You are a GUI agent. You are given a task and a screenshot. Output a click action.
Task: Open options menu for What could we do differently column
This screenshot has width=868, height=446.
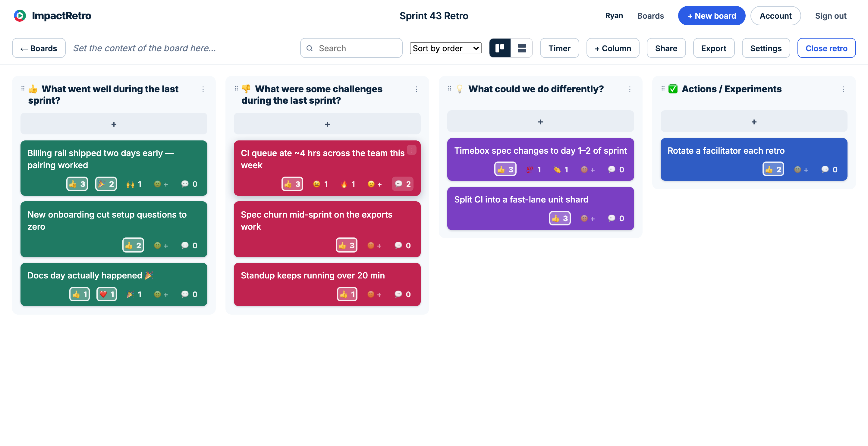(629, 89)
